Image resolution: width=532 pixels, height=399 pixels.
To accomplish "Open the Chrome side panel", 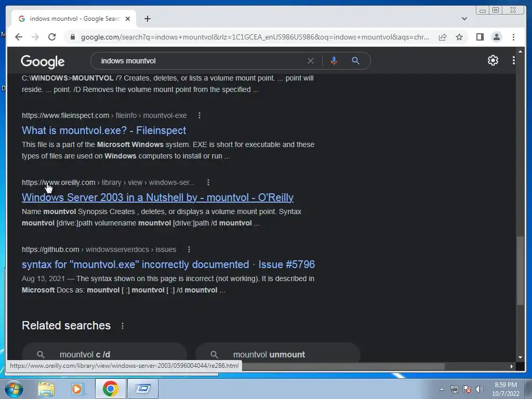I will pyautogui.click(x=480, y=37).
